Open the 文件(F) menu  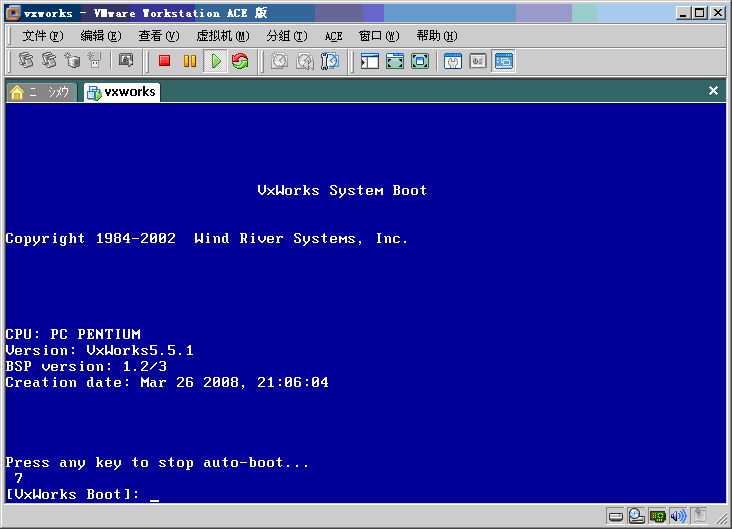click(x=43, y=36)
